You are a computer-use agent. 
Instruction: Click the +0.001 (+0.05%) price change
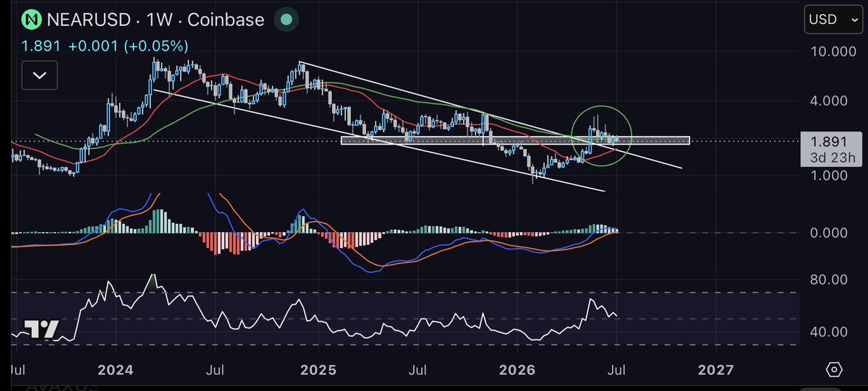pos(129,46)
